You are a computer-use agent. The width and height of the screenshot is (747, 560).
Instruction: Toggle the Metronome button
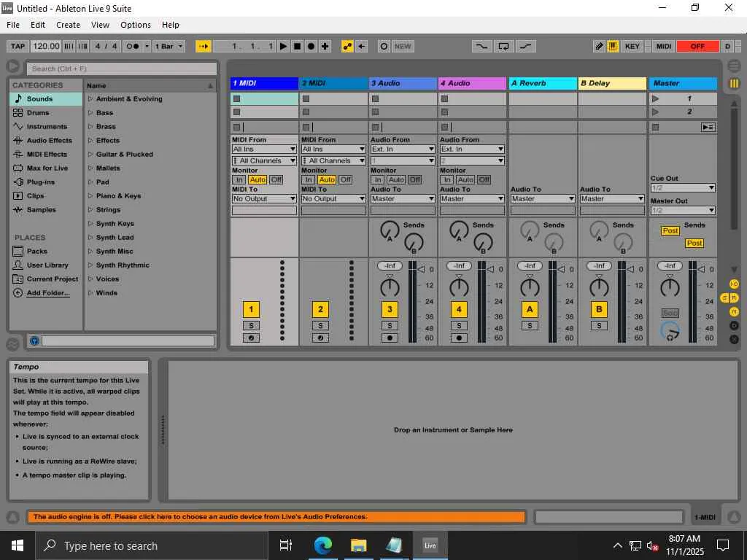[x=133, y=46]
